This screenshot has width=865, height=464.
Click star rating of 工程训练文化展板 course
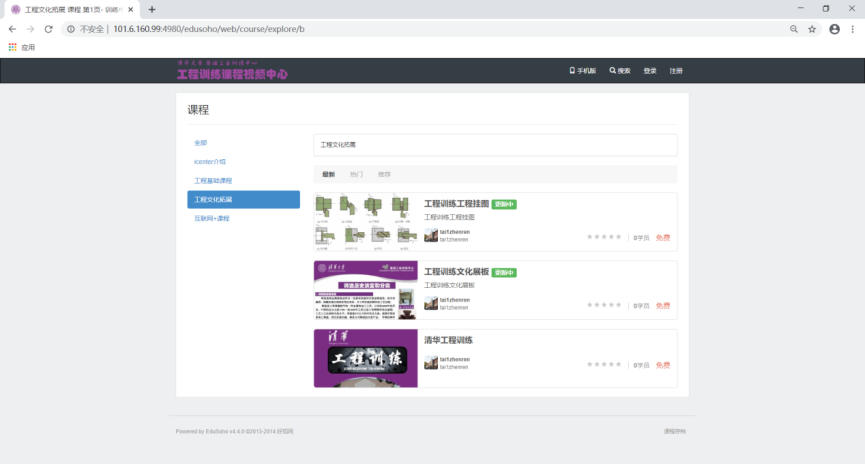coord(604,305)
